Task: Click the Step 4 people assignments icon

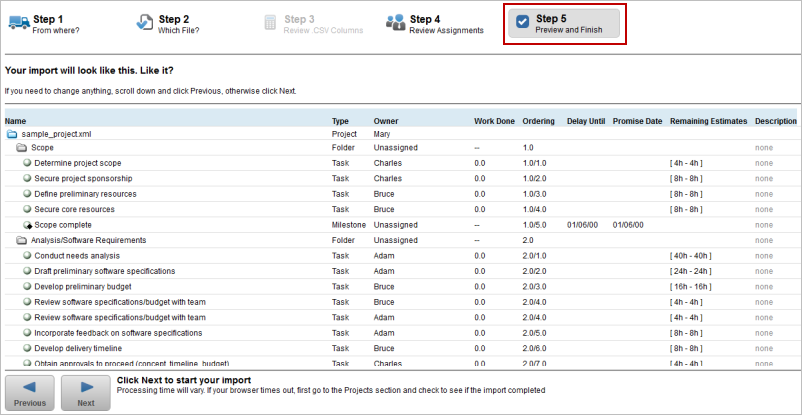Action: click(x=395, y=22)
